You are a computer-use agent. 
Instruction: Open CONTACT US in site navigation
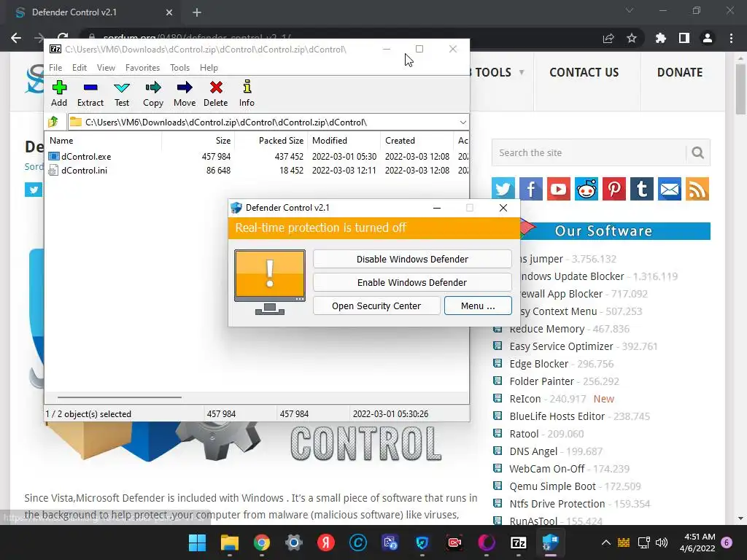pos(584,72)
